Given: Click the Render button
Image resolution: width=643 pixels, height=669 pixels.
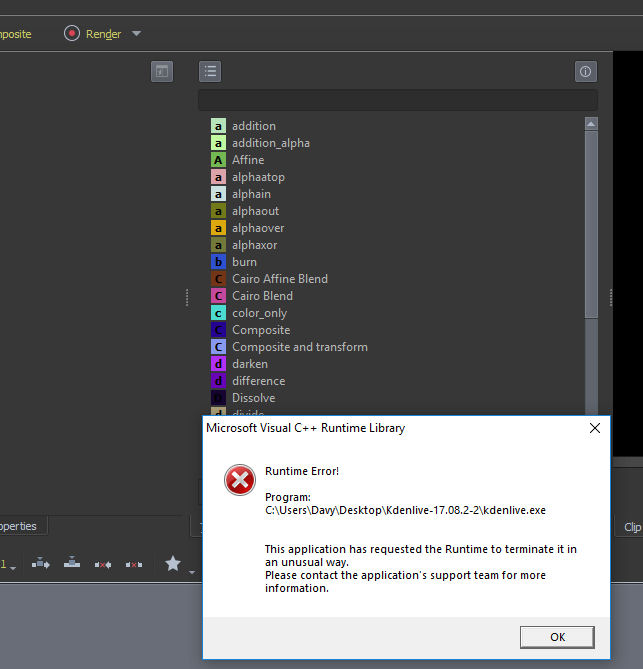Looking at the screenshot, I should coord(93,33).
